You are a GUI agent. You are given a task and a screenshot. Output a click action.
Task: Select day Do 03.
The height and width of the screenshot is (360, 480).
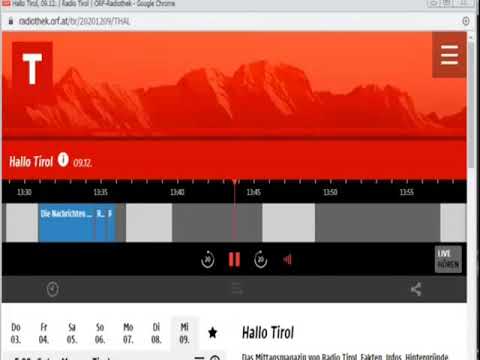coord(16,333)
